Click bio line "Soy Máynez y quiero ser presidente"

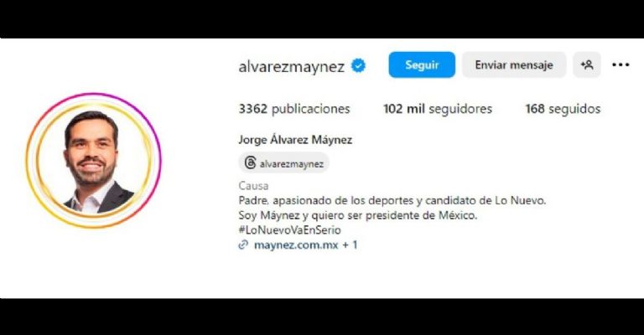(358, 215)
